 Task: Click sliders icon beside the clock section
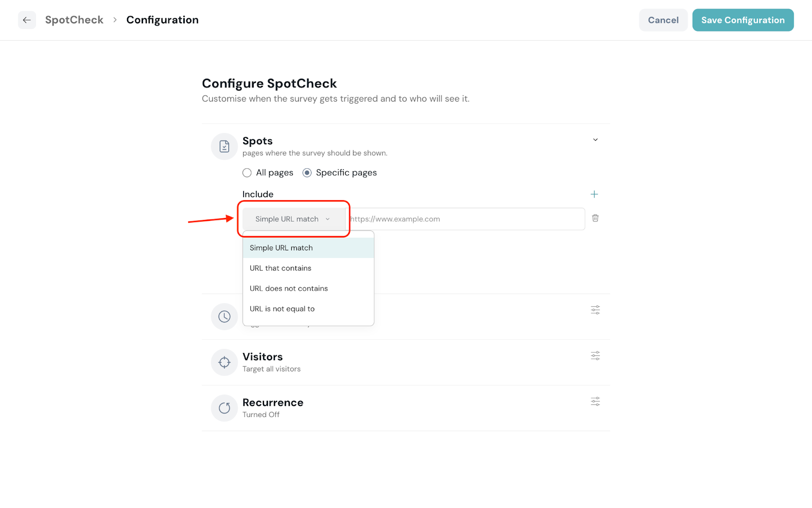595,310
